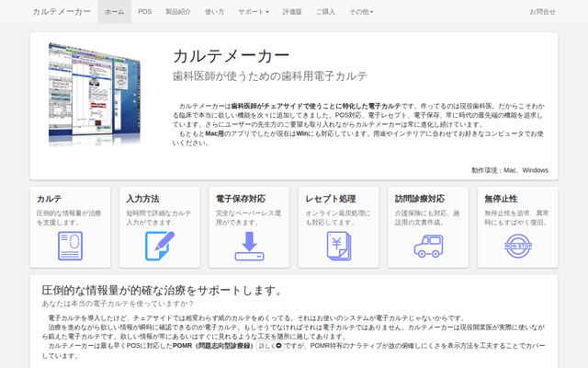Click the 無停止性 card heading
The image size is (588, 368).
[x=501, y=199]
